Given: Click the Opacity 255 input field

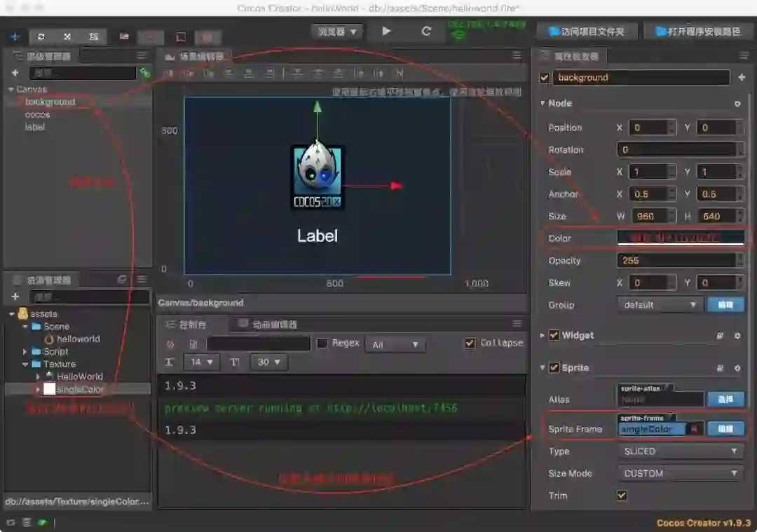Looking at the screenshot, I should pyautogui.click(x=676, y=261).
